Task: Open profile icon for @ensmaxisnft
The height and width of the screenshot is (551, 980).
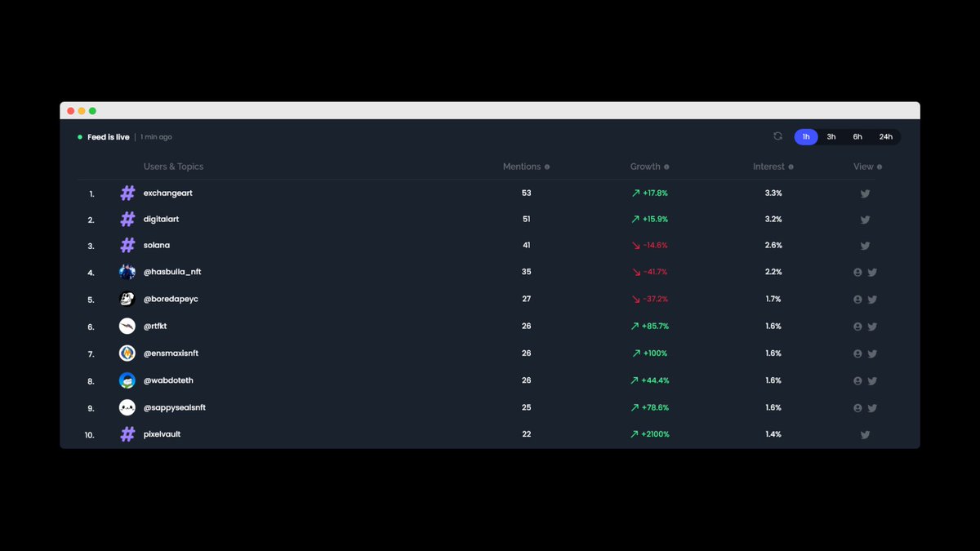Action: tap(857, 353)
